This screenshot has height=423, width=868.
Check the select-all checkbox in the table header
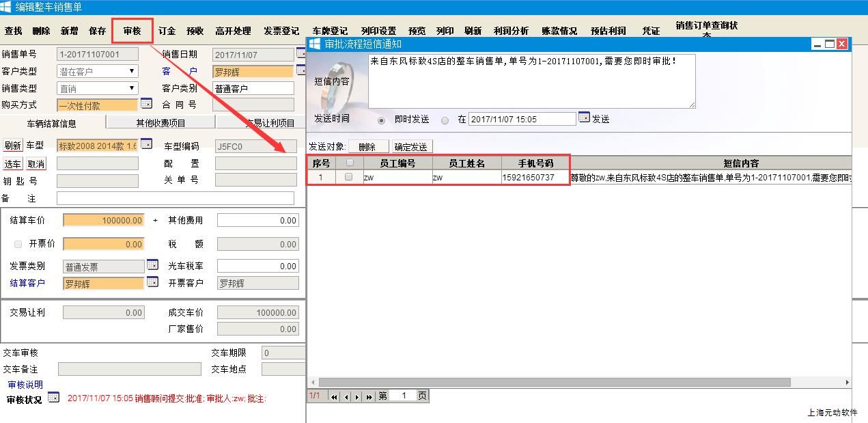[350, 163]
